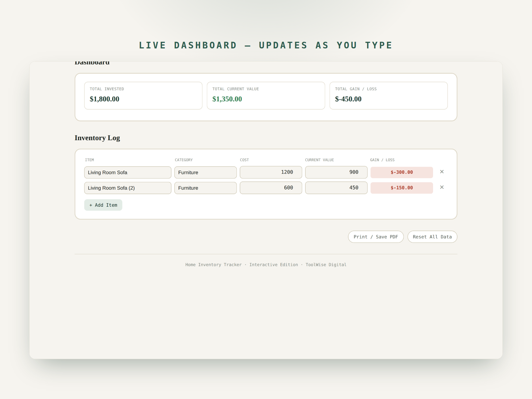Focus the cost field showing 1200
Image resolution: width=532 pixels, height=399 pixels.
click(271, 172)
